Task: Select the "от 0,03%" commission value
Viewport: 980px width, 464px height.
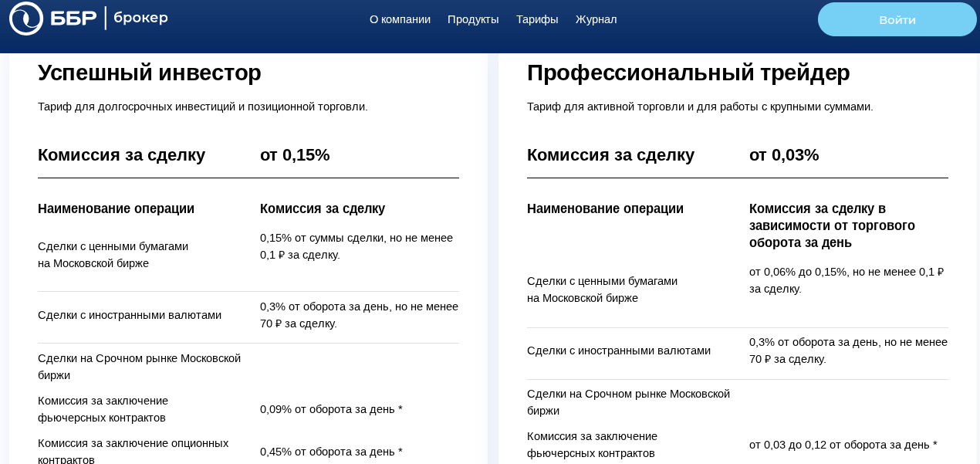Action: [784, 155]
